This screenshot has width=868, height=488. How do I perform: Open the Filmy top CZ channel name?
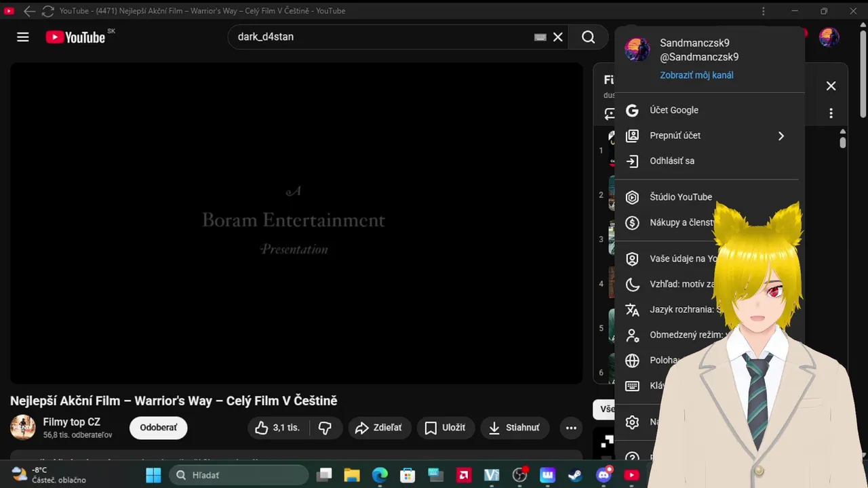pos(71,422)
